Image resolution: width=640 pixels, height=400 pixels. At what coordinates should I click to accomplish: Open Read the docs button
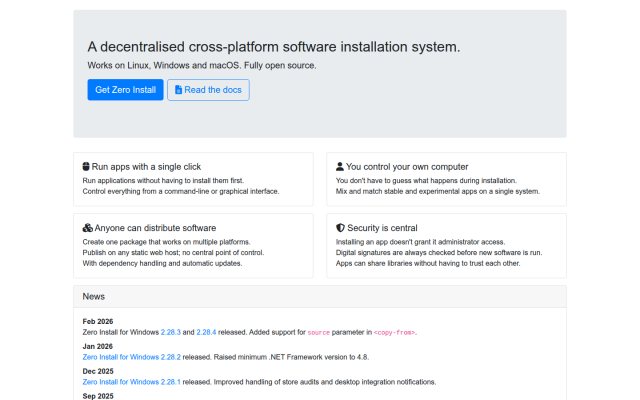click(208, 90)
